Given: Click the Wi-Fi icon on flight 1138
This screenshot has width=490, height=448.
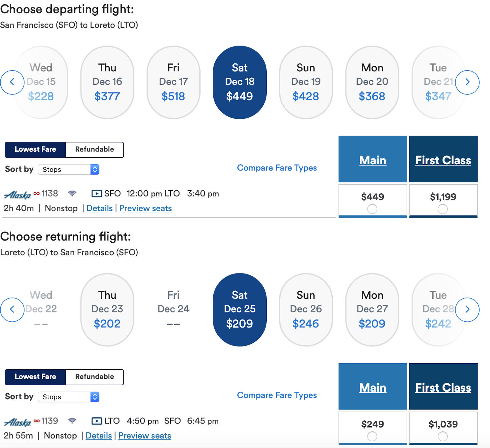Looking at the screenshot, I should click(x=72, y=193).
